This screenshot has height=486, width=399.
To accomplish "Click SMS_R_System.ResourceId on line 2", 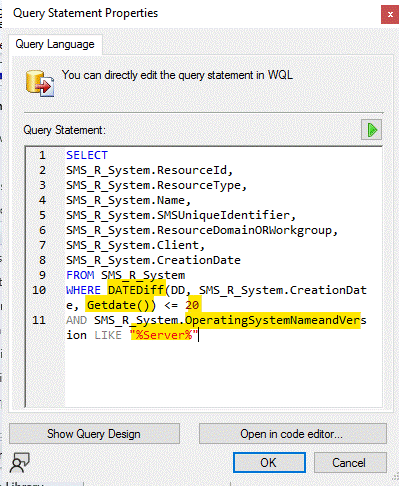I will click(146, 170).
